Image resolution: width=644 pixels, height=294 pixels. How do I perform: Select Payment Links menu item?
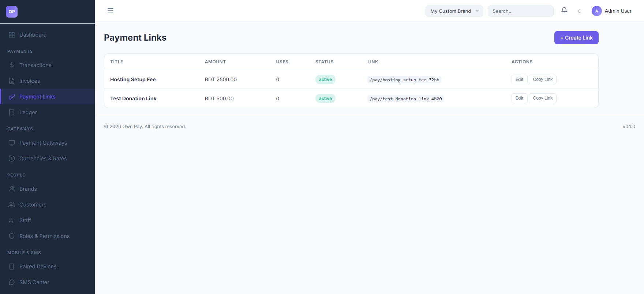(x=47, y=97)
